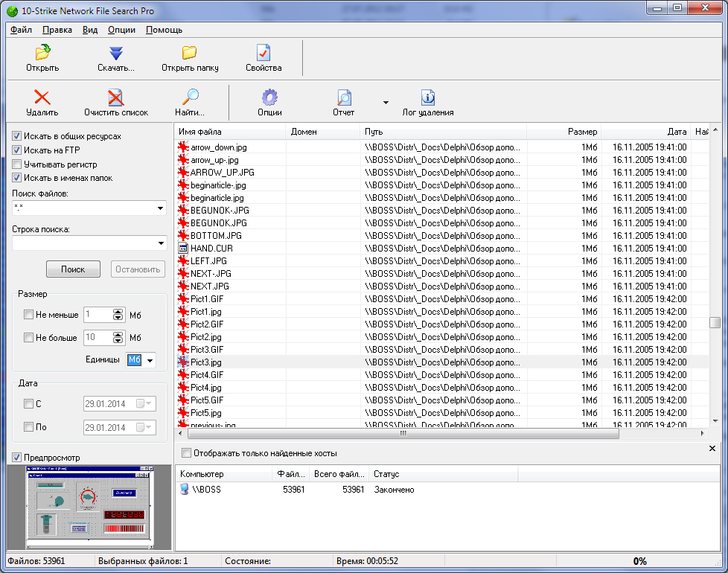Screen dimensions: 728x573
Task: Expand the Поиск файлов combo box
Action: click(160, 208)
